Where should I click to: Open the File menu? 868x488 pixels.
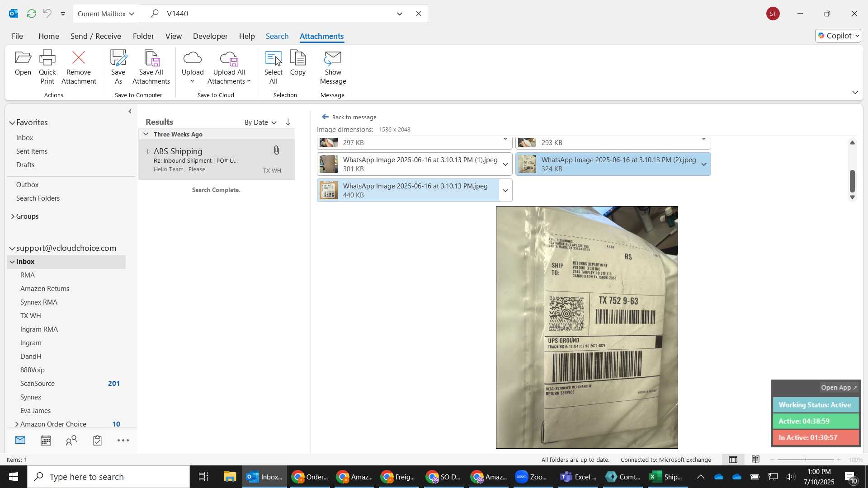(x=17, y=36)
